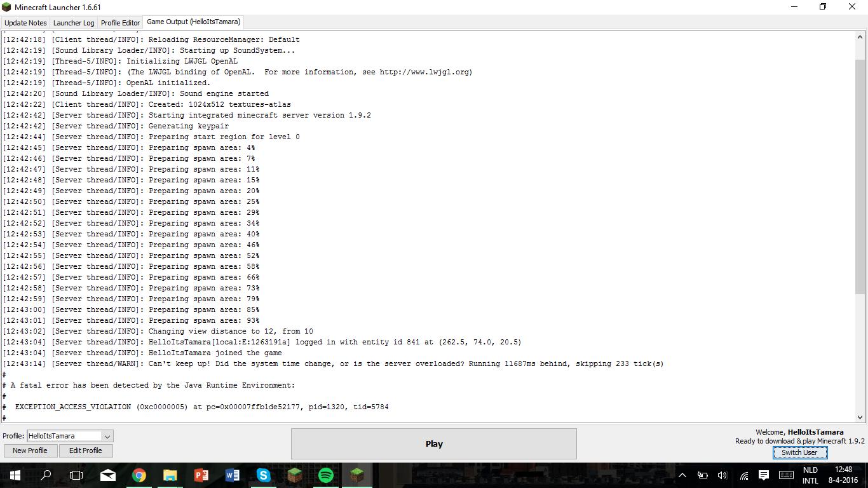Open the taskbar clock showing 12:48
The height and width of the screenshot is (488, 868).
tap(844, 475)
